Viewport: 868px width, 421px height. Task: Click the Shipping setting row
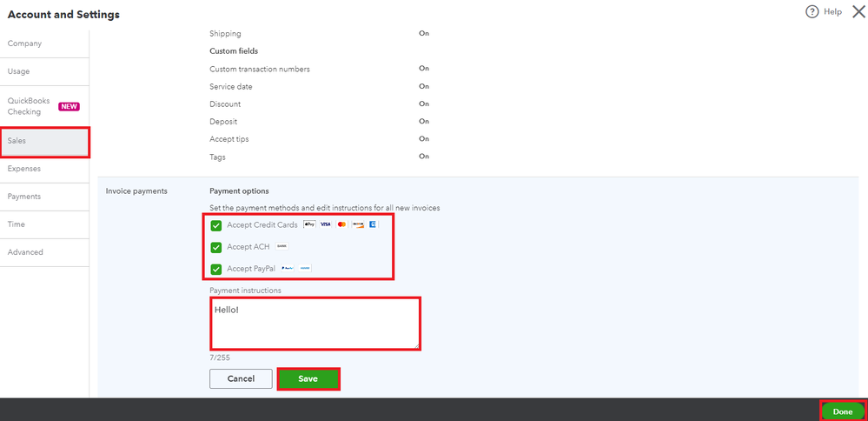pos(320,34)
